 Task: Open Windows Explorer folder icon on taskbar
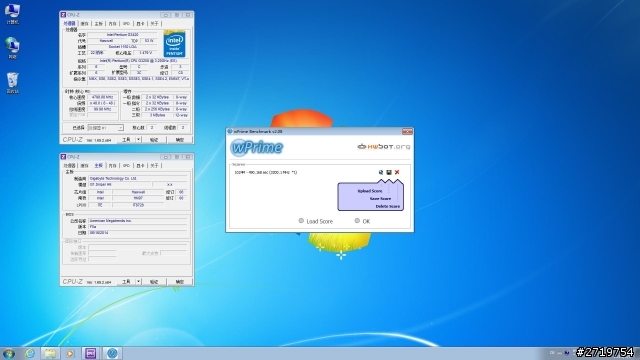click(50, 353)
